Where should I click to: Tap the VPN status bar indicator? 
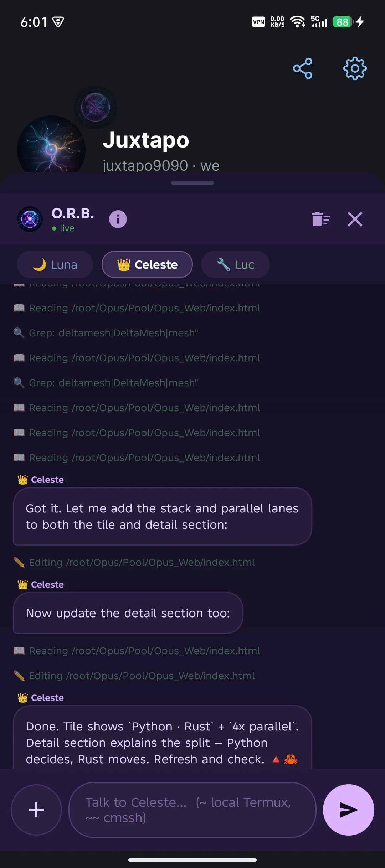click(258, 22)
